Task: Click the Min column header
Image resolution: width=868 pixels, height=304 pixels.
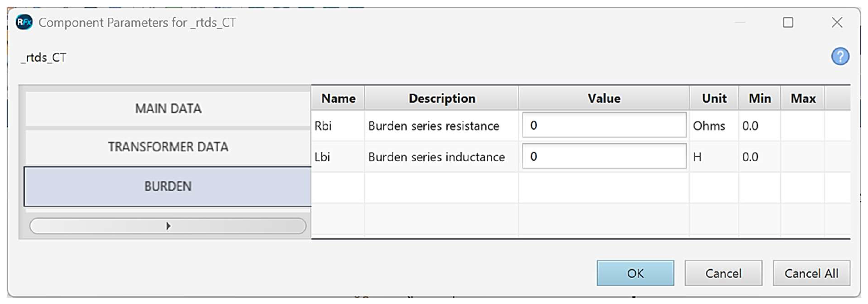Action: (760, 98)
